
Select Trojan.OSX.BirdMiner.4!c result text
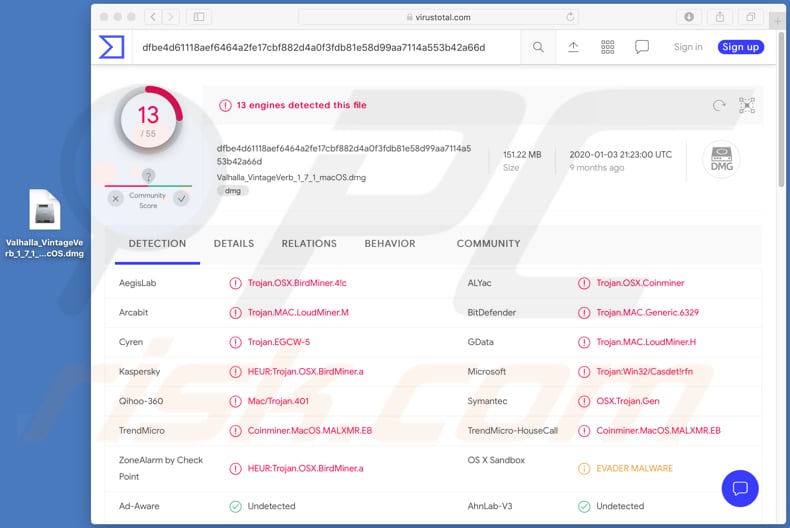click(297, 283)
